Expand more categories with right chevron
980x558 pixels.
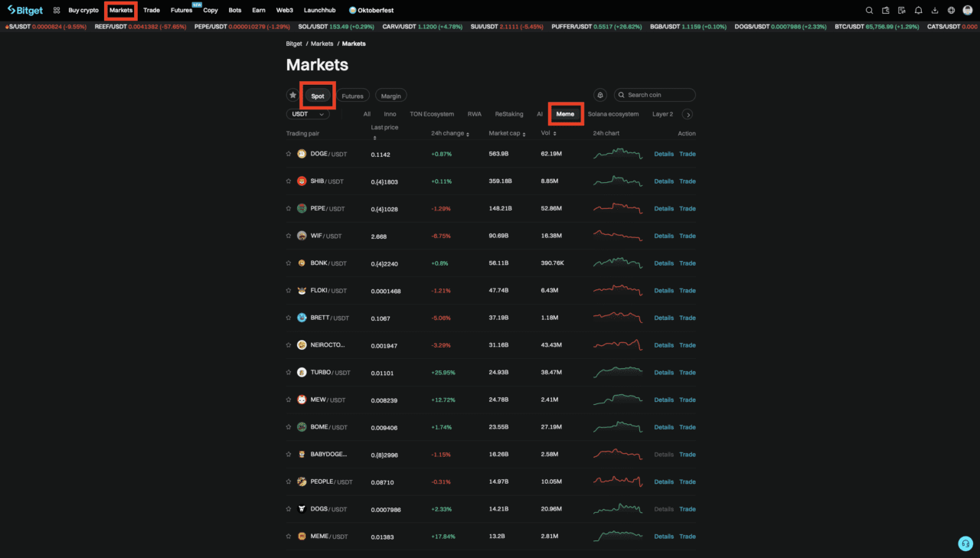[688, 114]
